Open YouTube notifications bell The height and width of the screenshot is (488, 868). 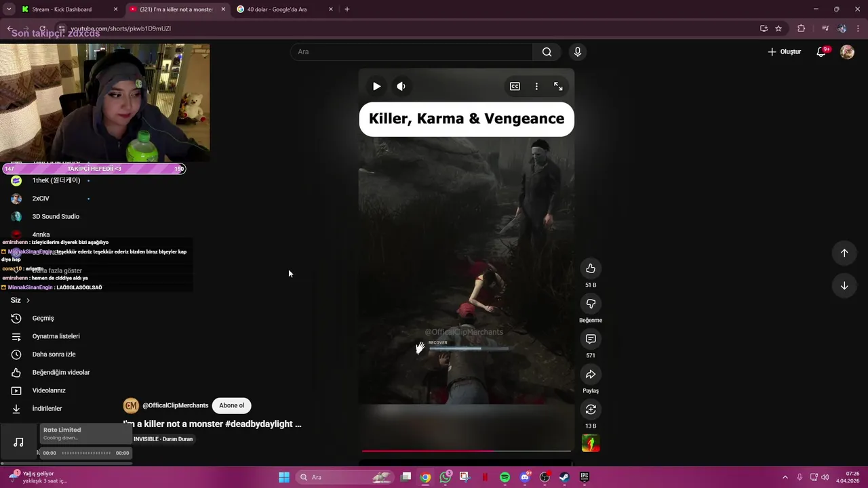pyautogui.click(x=821, y=52)
